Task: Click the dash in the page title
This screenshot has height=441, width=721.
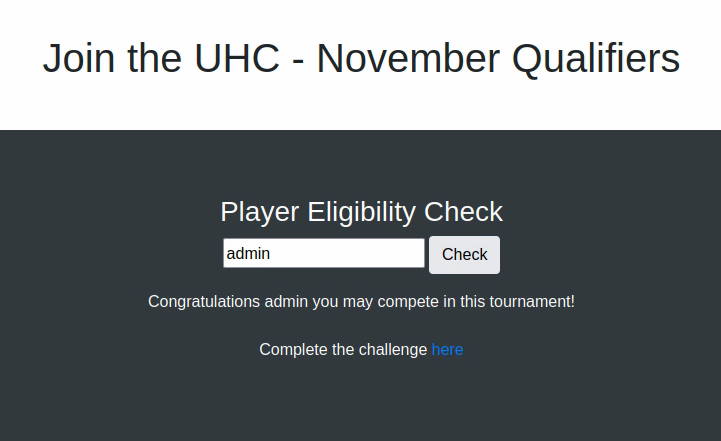Action: [298, 62]
